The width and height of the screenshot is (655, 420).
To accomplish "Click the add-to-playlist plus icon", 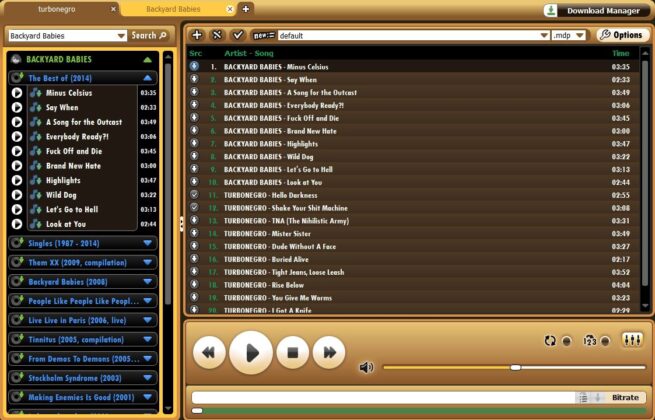I will (x=197, y=35).
